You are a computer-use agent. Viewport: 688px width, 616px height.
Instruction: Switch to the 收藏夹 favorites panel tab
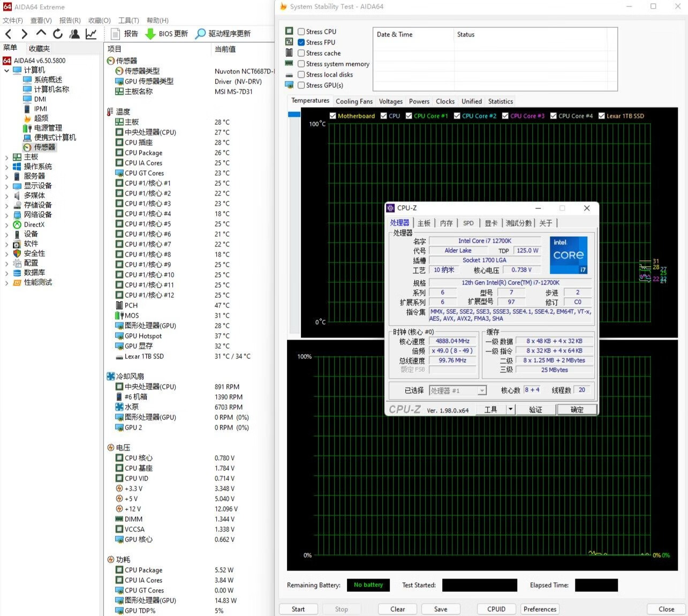click(x=39, y=48)
